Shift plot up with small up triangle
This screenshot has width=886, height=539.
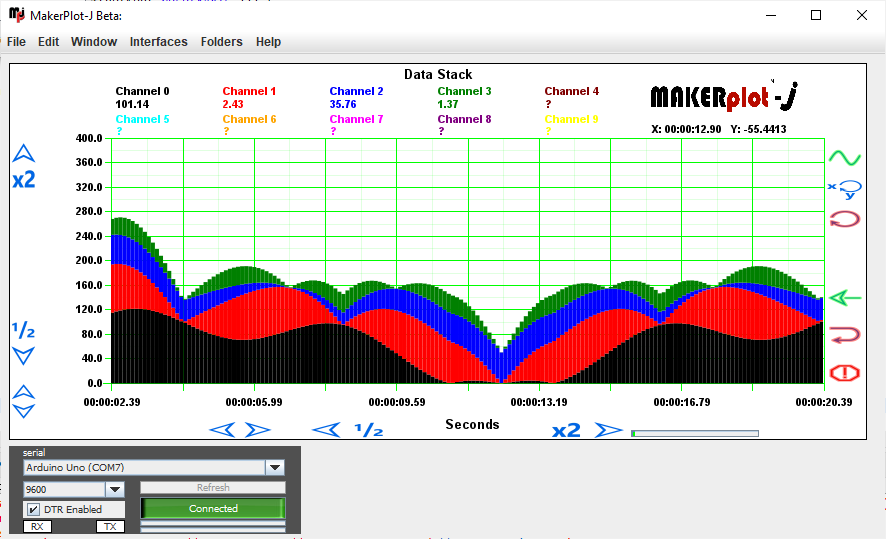click(x=24, y=392)
